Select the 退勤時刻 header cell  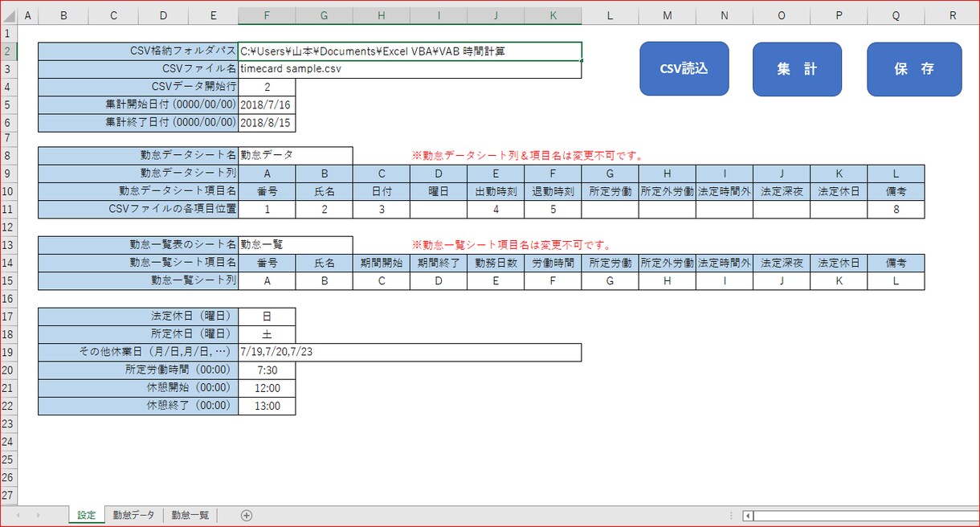coord(553,191)
